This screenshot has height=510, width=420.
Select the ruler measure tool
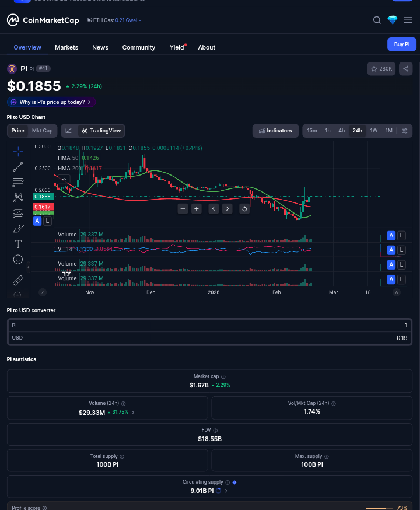click(18, 280)
